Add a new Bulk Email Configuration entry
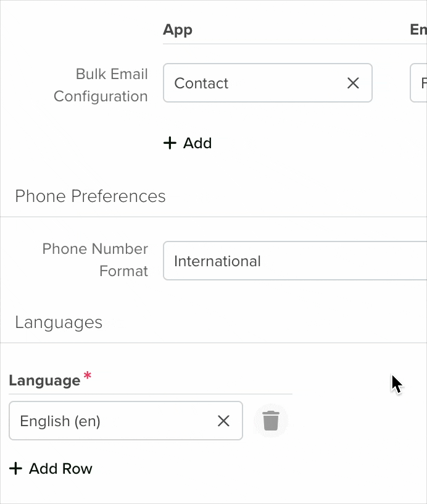This screenshot has width=427, height=504. click(x=188, y=143)
